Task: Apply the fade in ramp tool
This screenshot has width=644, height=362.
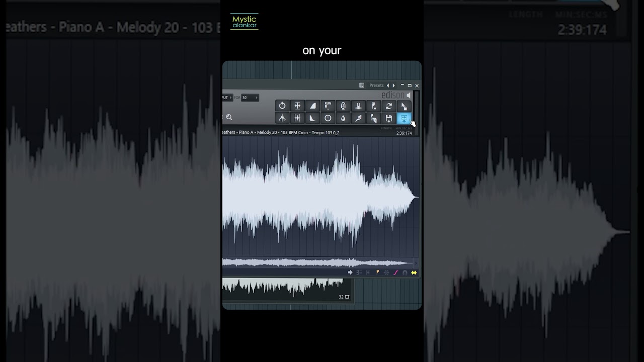Action: pos(312,106)
